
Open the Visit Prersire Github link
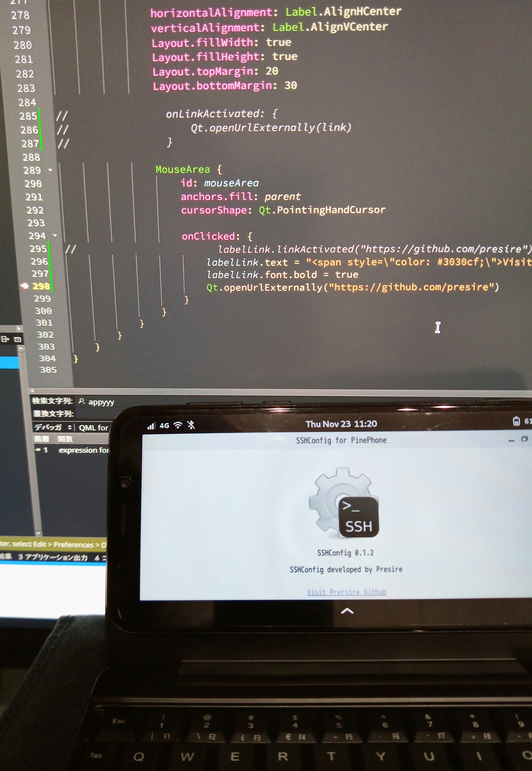click(347, 592)
